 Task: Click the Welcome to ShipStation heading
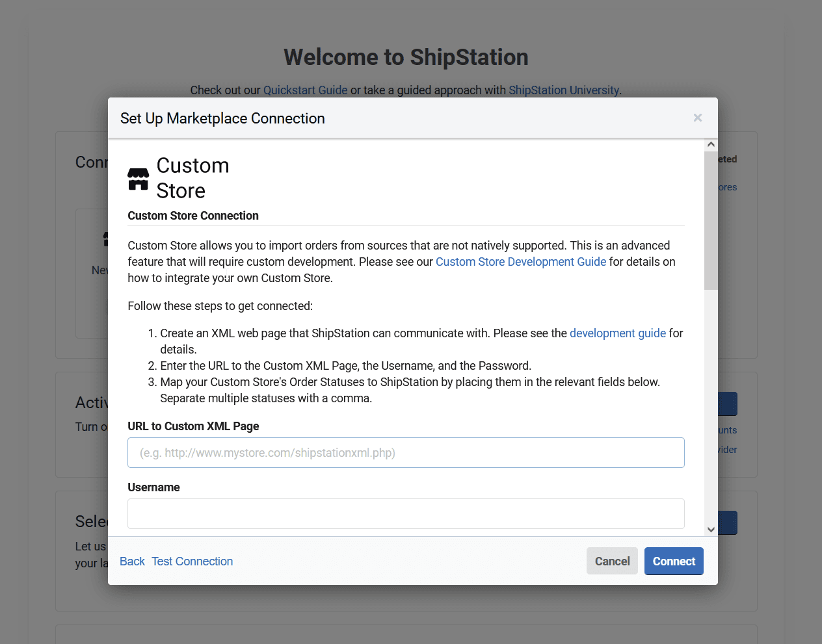[x=406, y=57]
